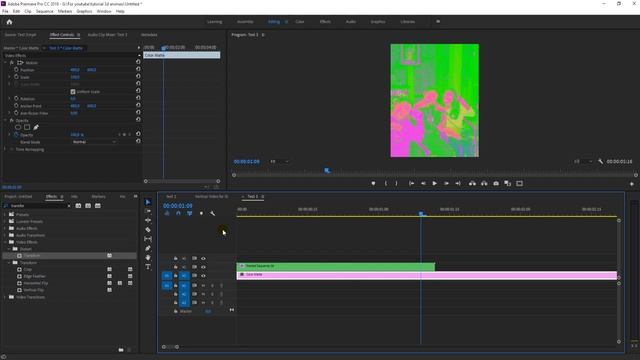Select the Razor tool
The width and height of the screenshot is (640, 360).
pyautogui.click(x=148, y=230)
